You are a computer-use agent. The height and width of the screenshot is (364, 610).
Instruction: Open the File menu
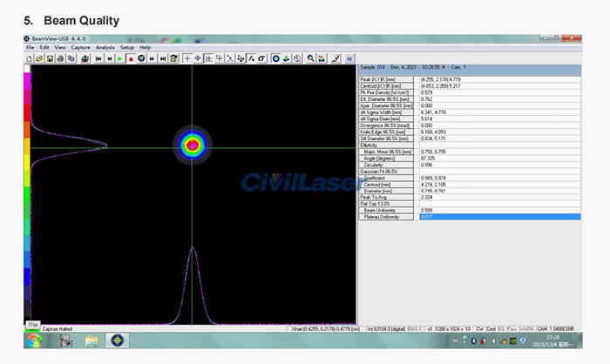(x=30, y=47)
